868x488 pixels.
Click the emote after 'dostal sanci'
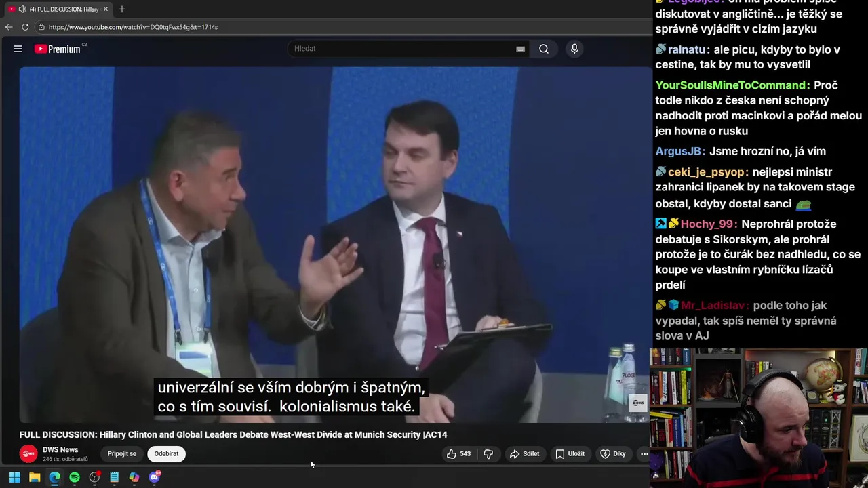click(803, 204)
